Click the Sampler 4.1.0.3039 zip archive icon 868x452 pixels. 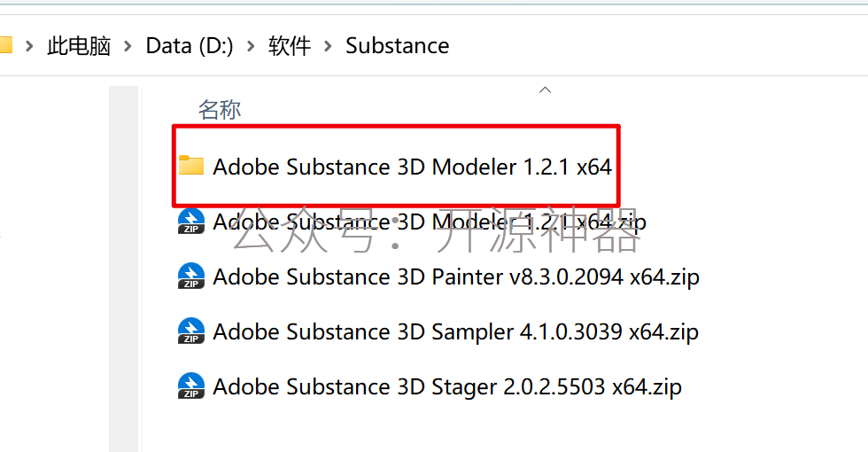pyautogui.click(x=190, y=331)
